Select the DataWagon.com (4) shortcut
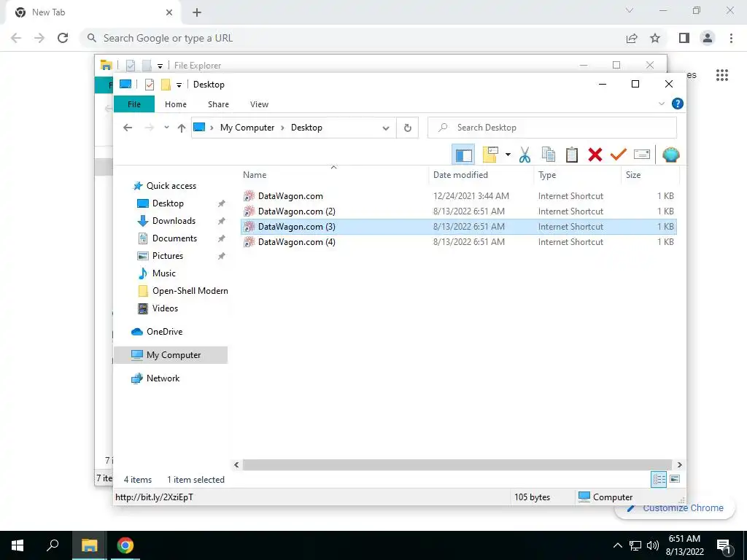747x560 pixels. point(458,242)
